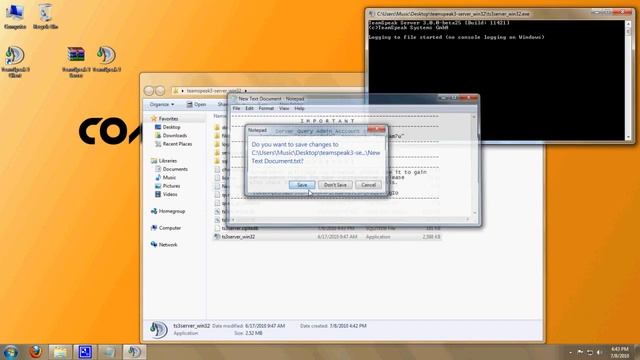Click the console window scroll-up arrow
The width and height of the screenshot is (640, 360).
(x=628, y=24)
